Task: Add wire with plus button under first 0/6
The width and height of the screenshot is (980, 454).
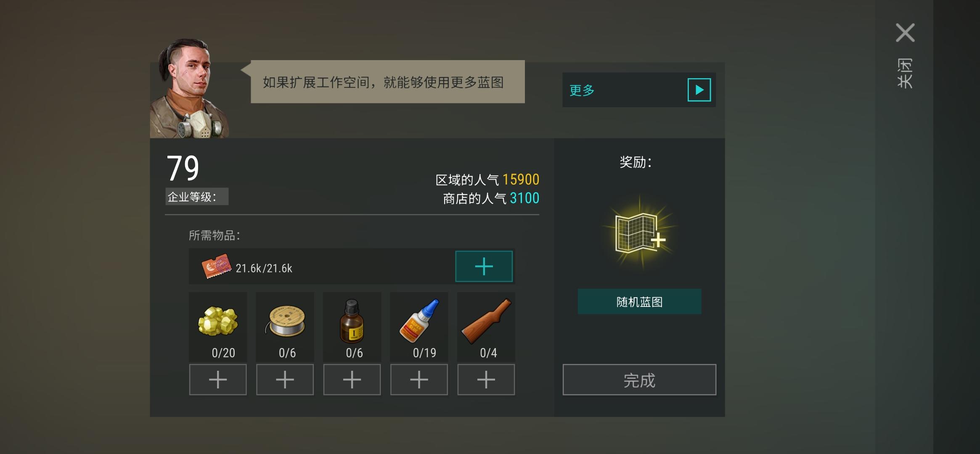Action: [285, 380]
